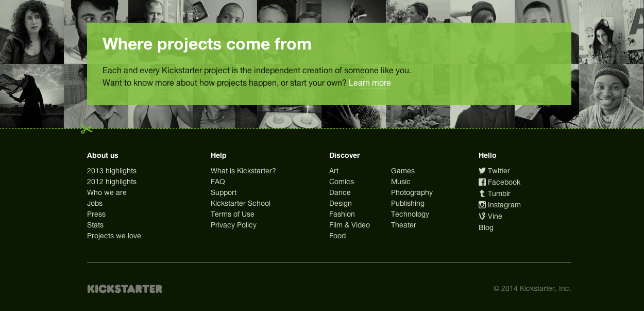Open Kickstarter School link
The height and width of the screenshot is (311, 644).
pos(241,203)
